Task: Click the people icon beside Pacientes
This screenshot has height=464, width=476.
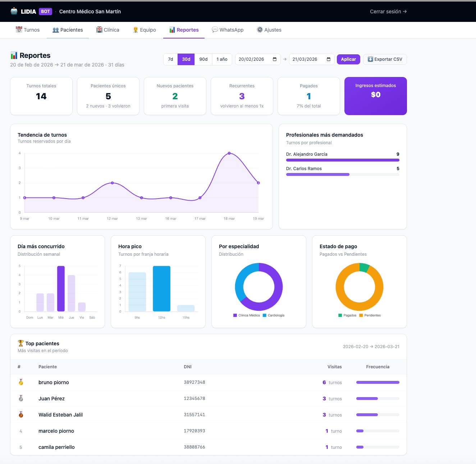Action: (x=56, y=30)
